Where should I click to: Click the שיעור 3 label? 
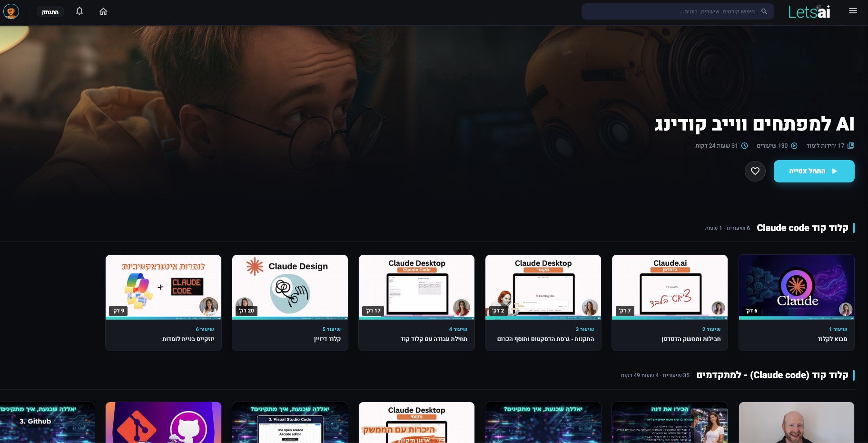[585, 329]
